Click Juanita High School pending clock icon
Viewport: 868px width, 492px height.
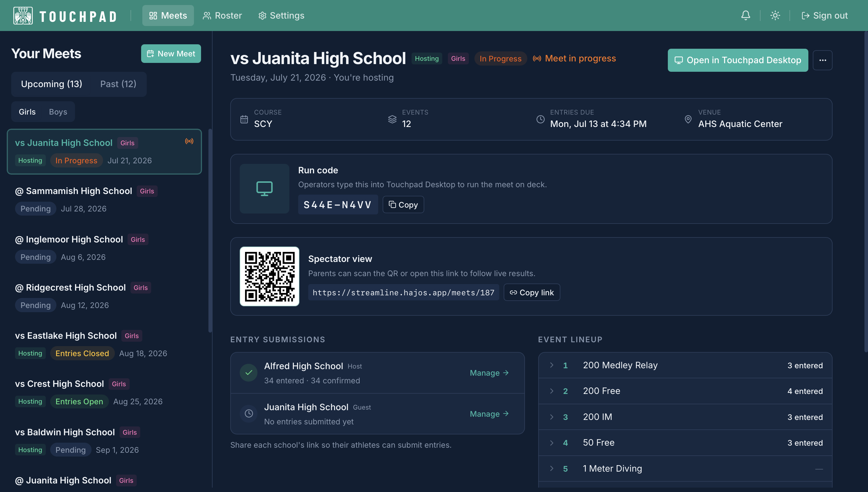click(249, 414)
